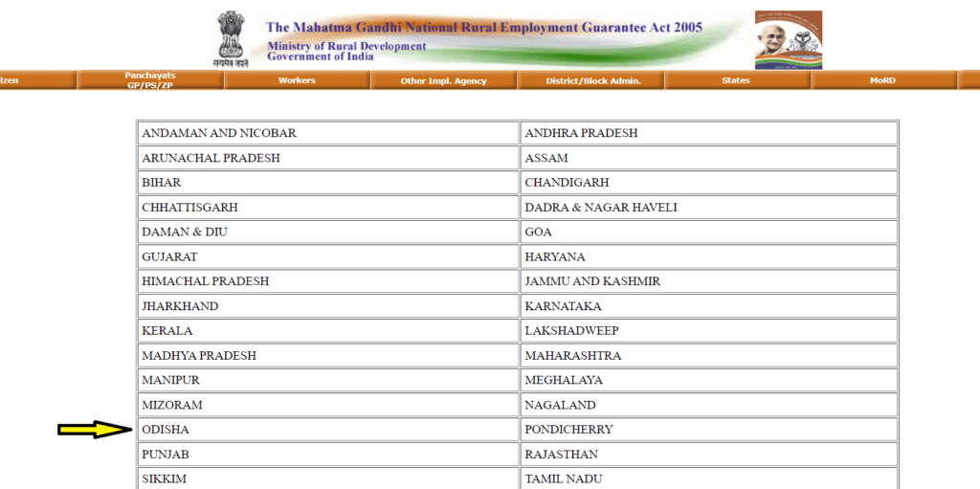Click SIKKIM in the state table
Viewport: 980px width, 489px height.
[x=164, y=479]
